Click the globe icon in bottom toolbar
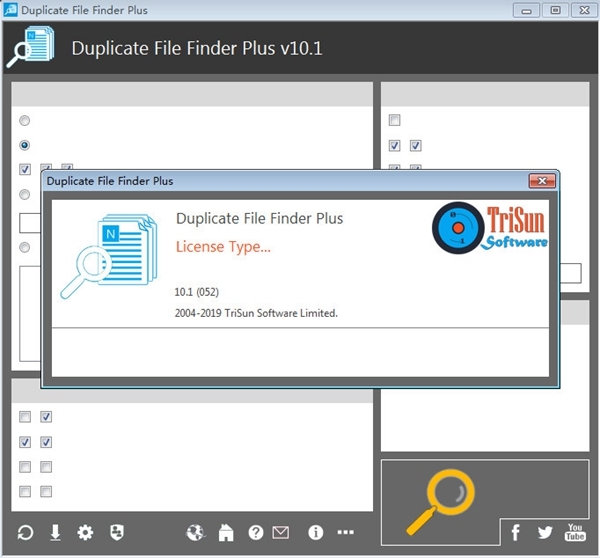The image size is (600, 558). 196,532
